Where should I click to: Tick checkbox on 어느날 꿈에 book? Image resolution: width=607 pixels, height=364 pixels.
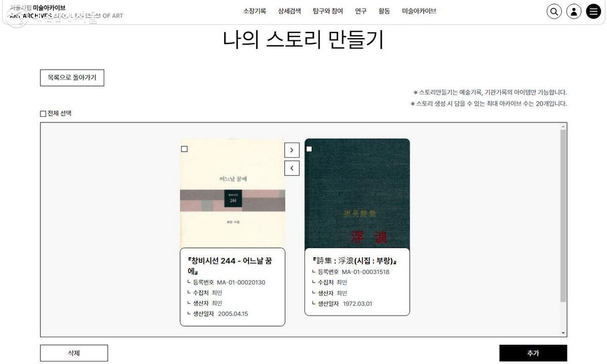pyautogui.click(x=184, y=149)
